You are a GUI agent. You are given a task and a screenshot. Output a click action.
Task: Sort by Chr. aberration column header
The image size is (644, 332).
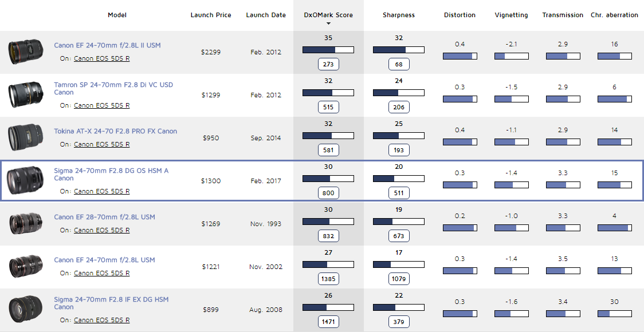[x=614, y=15]
